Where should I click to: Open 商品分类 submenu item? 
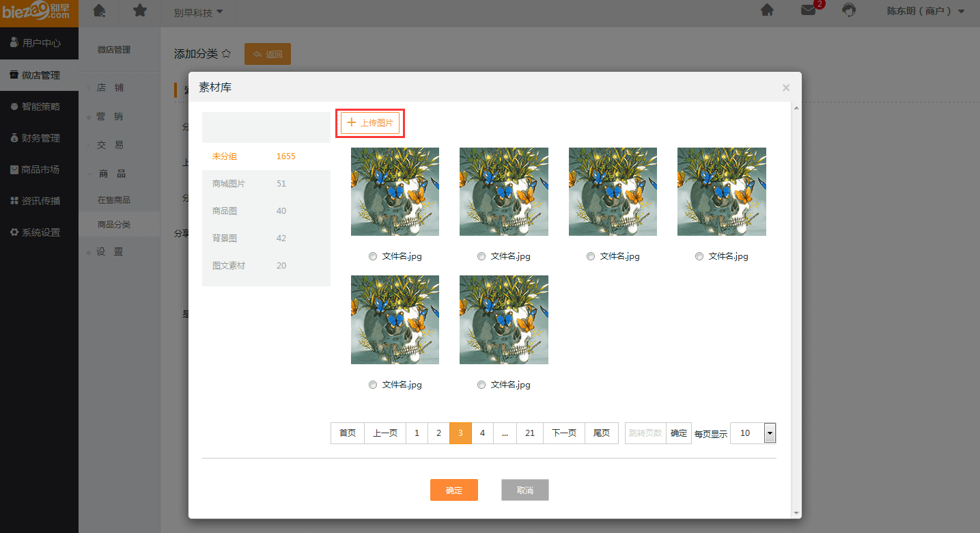click(119, 224)
